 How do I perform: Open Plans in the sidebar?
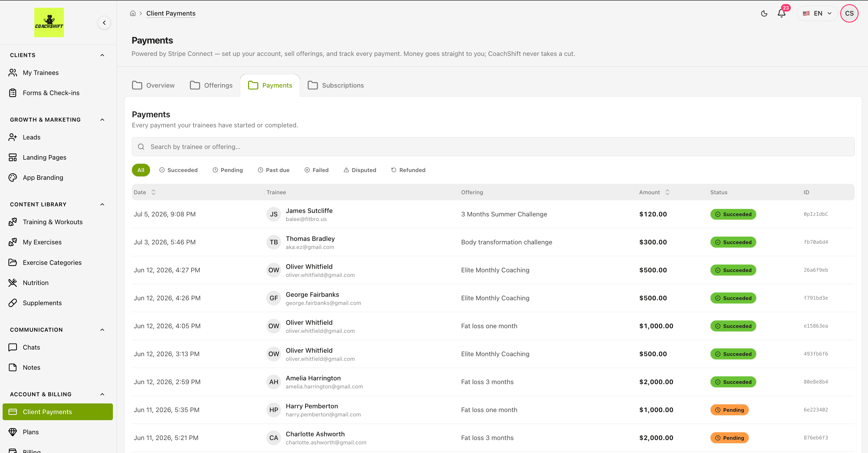click(58, 432)
